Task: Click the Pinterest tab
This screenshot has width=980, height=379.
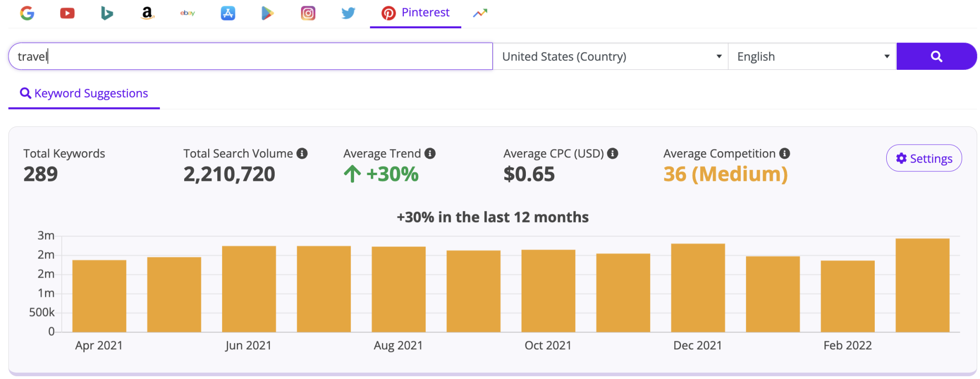Action: click(415, 13)
